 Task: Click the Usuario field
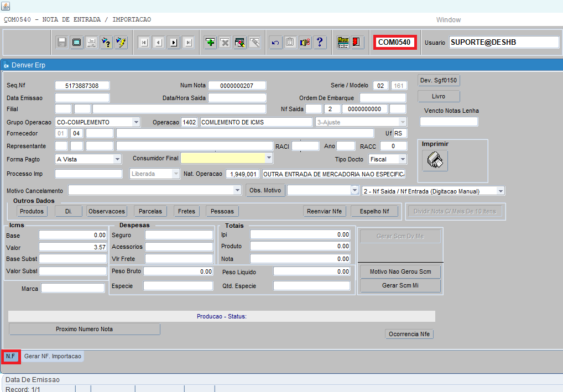(x=504, y=43)
